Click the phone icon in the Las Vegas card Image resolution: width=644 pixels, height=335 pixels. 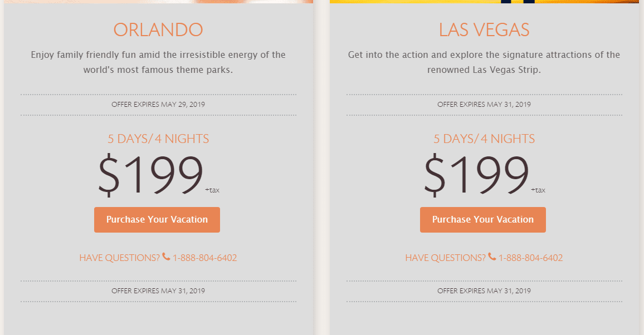coord(491,257)
